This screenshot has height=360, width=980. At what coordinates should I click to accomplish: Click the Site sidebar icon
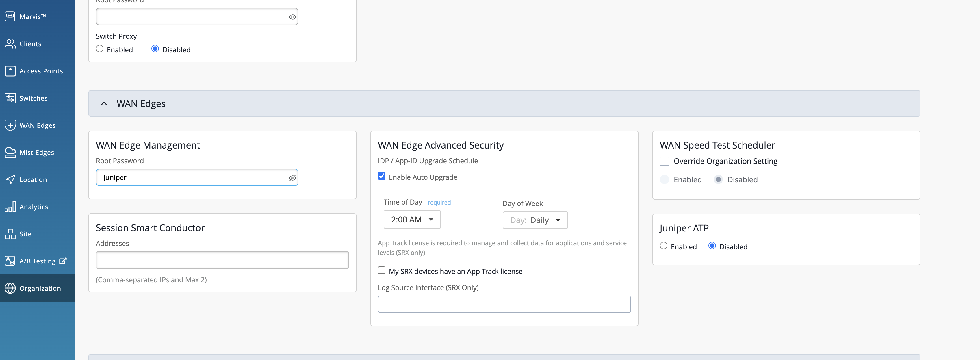tap(10, 234)
